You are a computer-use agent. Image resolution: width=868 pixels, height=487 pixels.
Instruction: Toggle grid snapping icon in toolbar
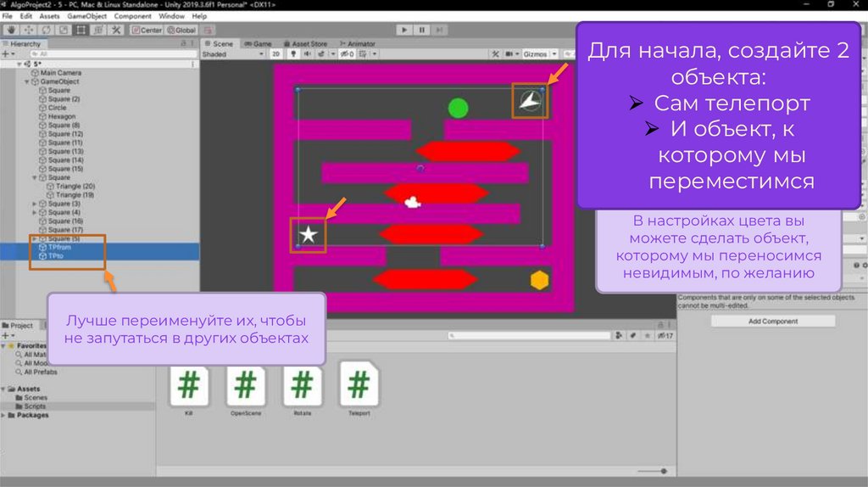209,30
